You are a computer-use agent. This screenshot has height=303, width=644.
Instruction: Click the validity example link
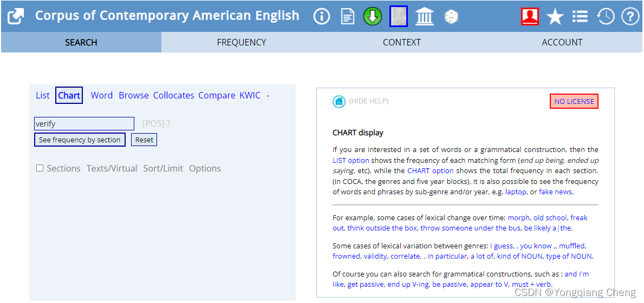pyautogui.click(x=375, y=256)
